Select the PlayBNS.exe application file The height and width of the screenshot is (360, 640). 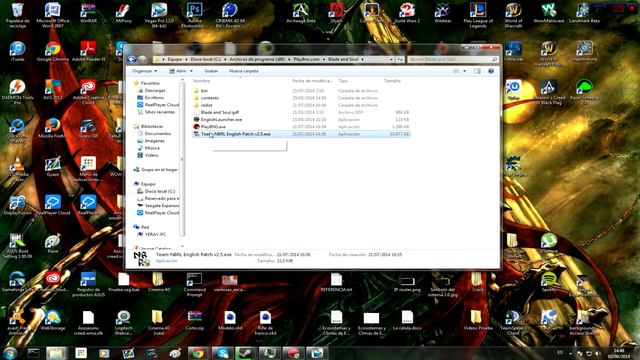tap(301, 127)
